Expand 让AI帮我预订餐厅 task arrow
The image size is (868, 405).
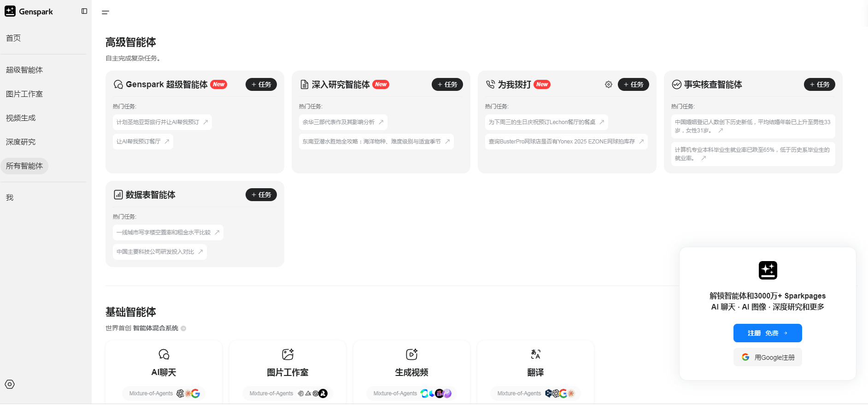(167, 142)
